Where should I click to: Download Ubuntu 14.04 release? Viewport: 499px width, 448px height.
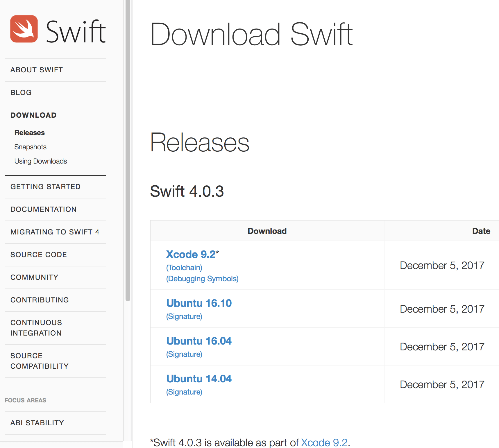(x=199, y=379)
